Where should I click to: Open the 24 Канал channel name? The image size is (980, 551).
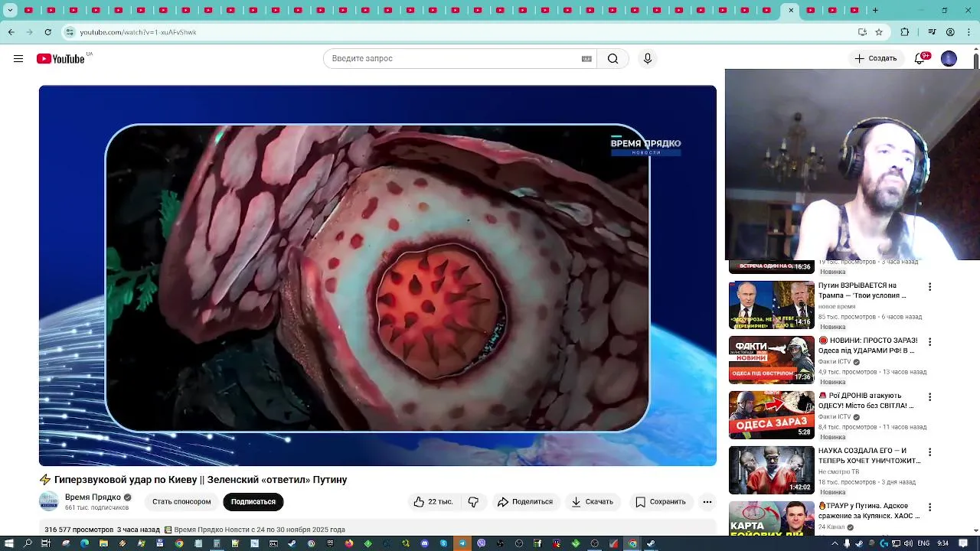tap(831, 527)
